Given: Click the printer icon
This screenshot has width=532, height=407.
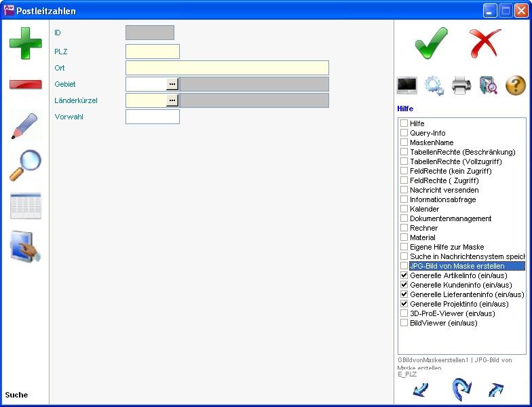Looking at the screenshot, I should (x=461, y=85).
